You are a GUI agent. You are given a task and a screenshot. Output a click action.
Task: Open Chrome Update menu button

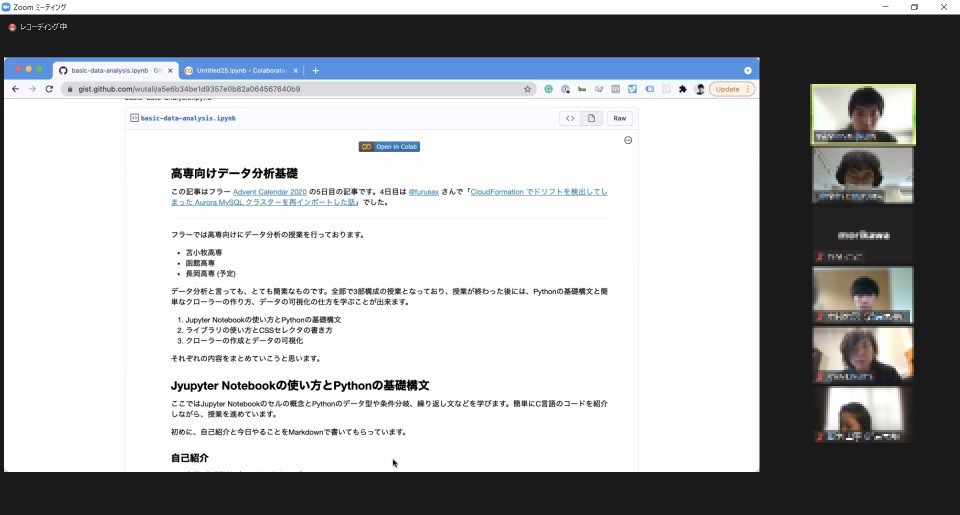point(731,89)
